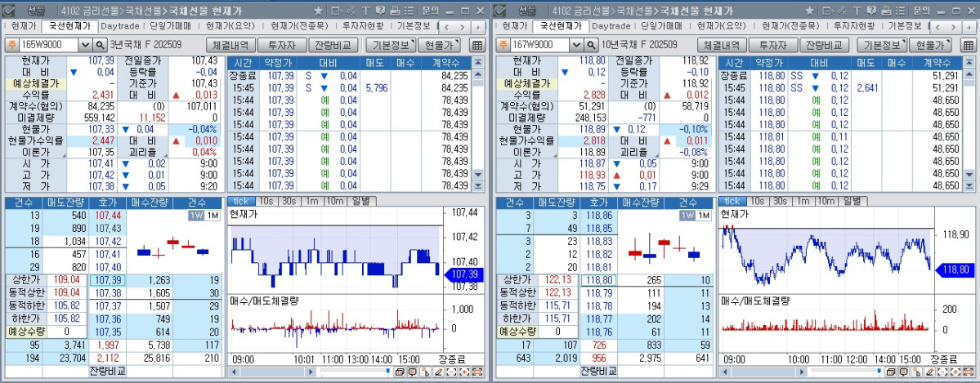Screen dimensions: 980x383
Task: Click the link chain icon in the right window title bar
Action: [843, 11]
